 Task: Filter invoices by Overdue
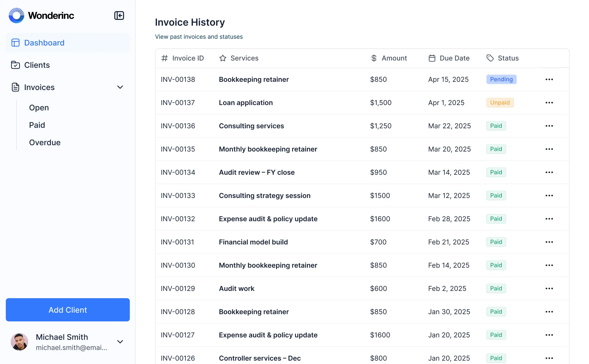click(x=45, y=142)
